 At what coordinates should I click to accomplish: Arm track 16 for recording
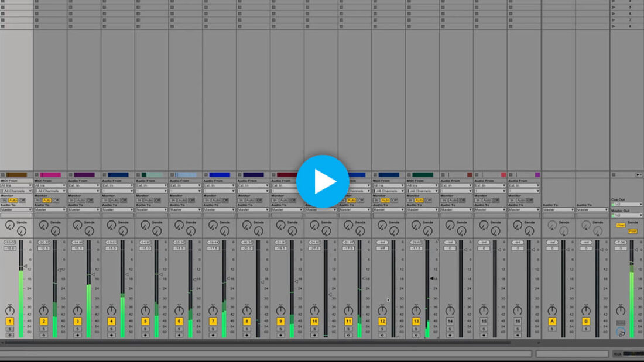click(518, 335)
